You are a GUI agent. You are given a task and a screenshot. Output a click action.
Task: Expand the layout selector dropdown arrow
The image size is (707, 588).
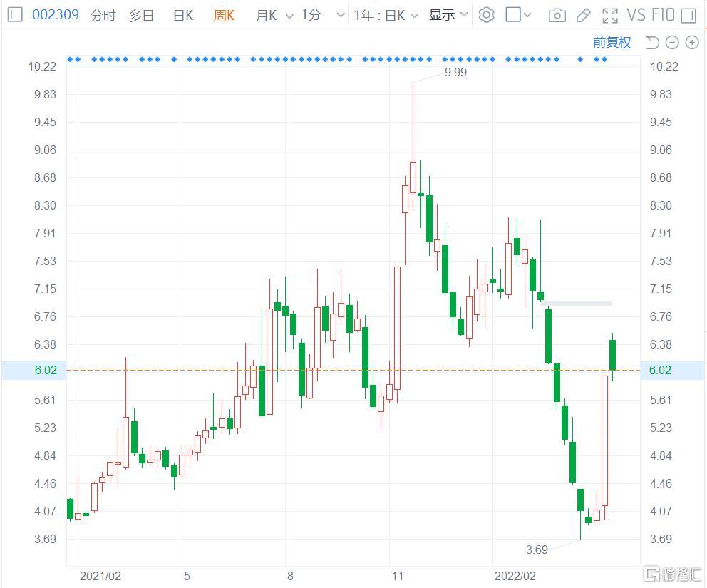527,16
